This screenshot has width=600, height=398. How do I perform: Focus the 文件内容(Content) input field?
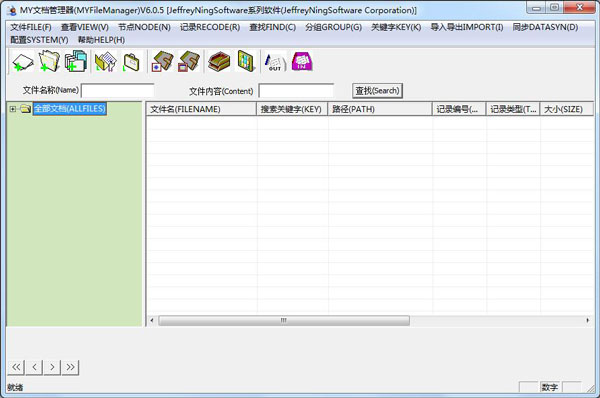[x=296, y=91]
